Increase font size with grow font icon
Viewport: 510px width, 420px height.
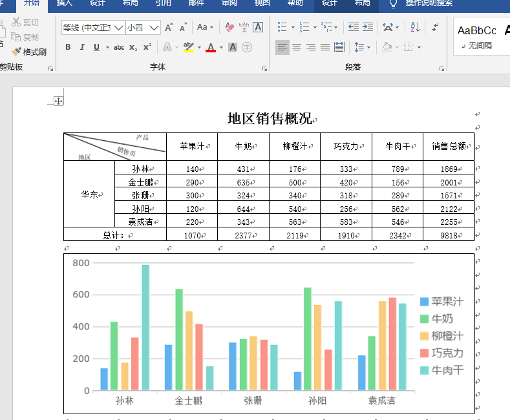[x=169, y=27]
